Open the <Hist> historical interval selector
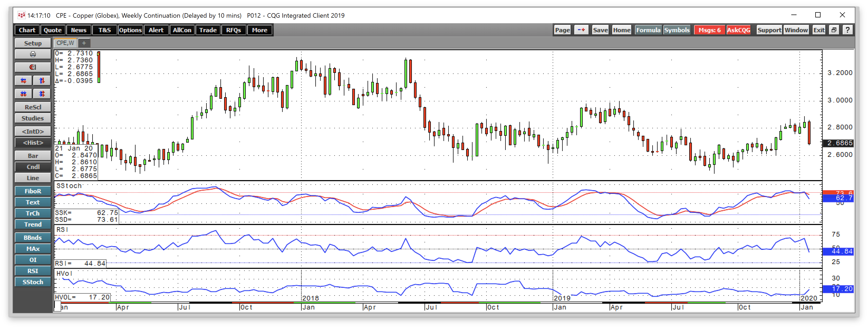Viewport: 868px width, 328px height. 33,142
